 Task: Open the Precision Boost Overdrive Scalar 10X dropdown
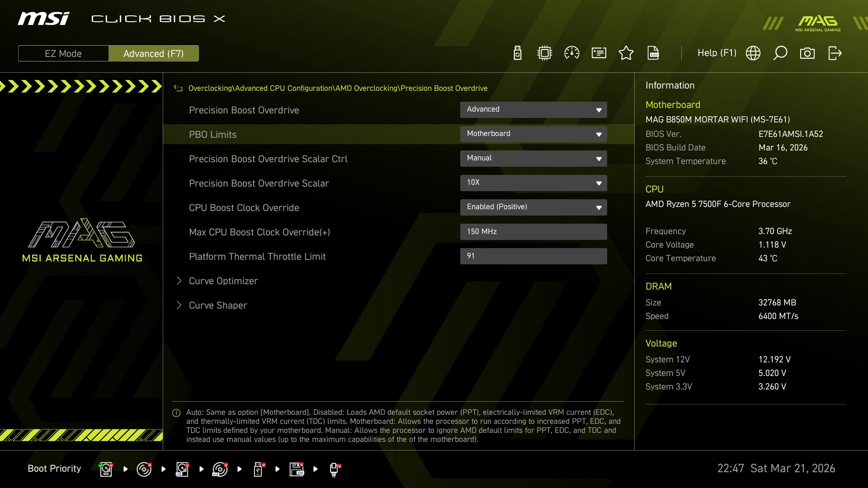pyautogui.click(x=533, y=183)
